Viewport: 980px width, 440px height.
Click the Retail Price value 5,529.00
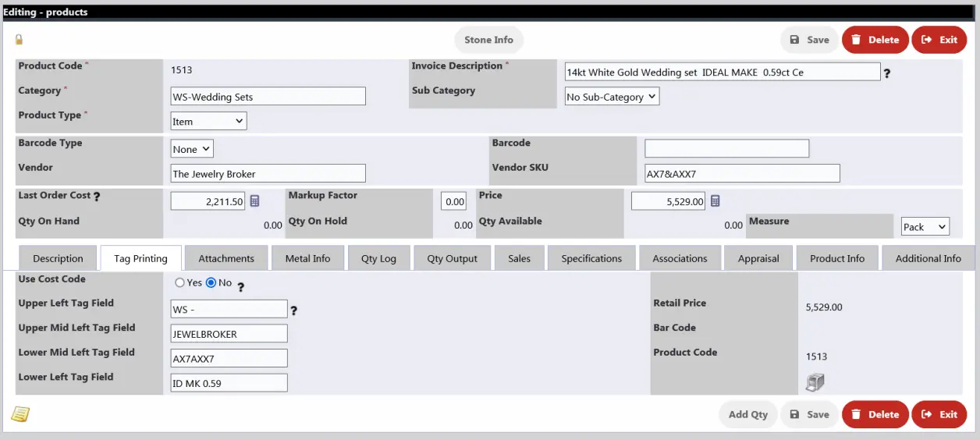[x=824, y=307]
